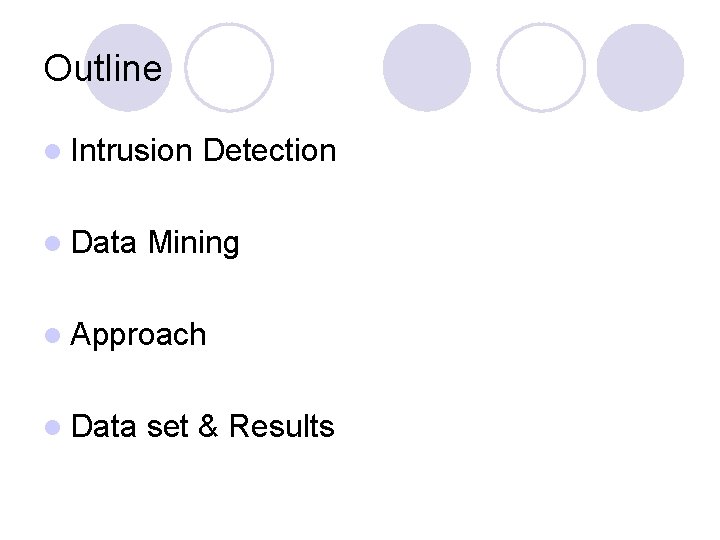Click the word Results in the last bullet
The height and width of the screenshot is (540, 720).
coord(282,426)
